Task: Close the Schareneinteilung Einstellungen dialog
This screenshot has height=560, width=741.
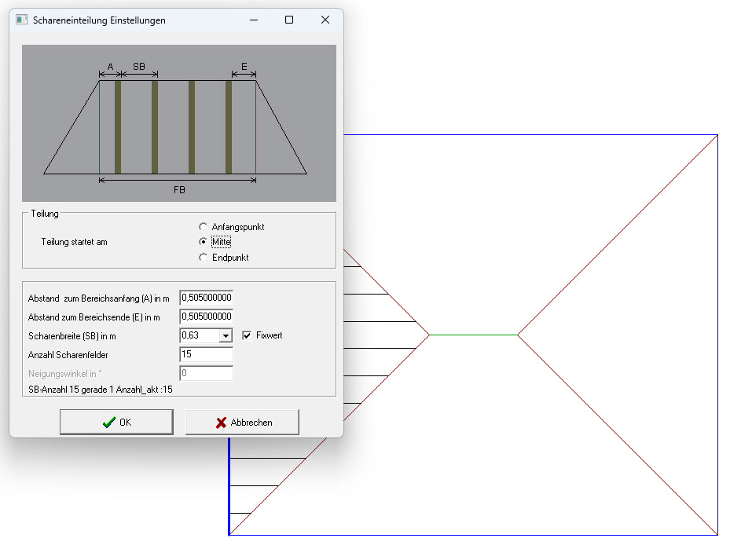Action: pos(325,20)
